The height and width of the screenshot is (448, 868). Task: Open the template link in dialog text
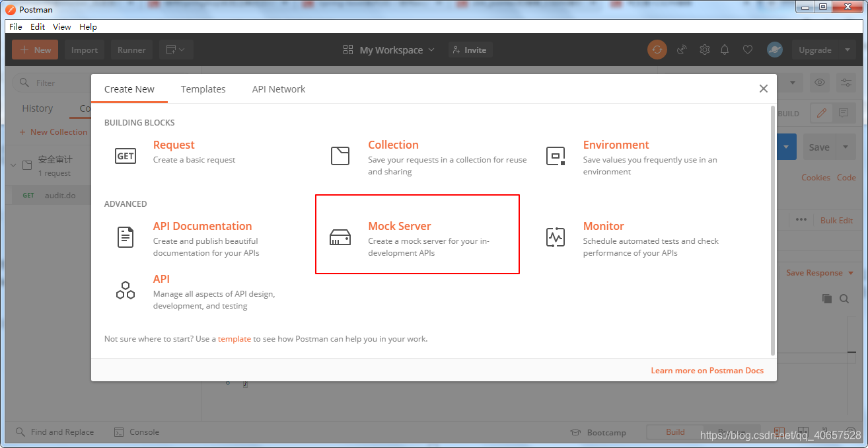(235, 339)
